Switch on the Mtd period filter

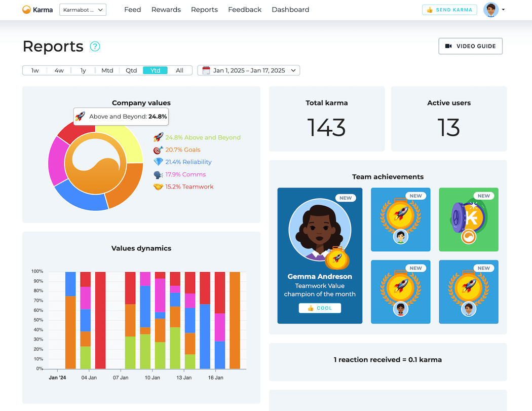pos(107,70)
